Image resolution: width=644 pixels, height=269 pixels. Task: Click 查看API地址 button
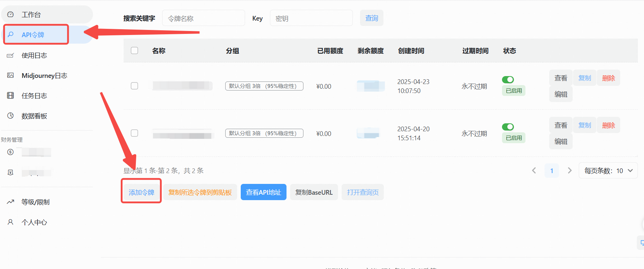click(263, 192)
